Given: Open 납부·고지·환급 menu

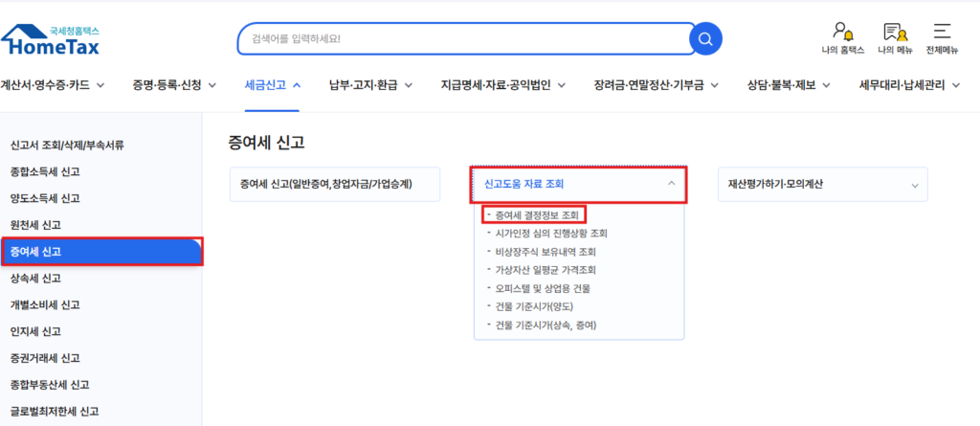Looking at the screenshot, I should coord(370,85).
